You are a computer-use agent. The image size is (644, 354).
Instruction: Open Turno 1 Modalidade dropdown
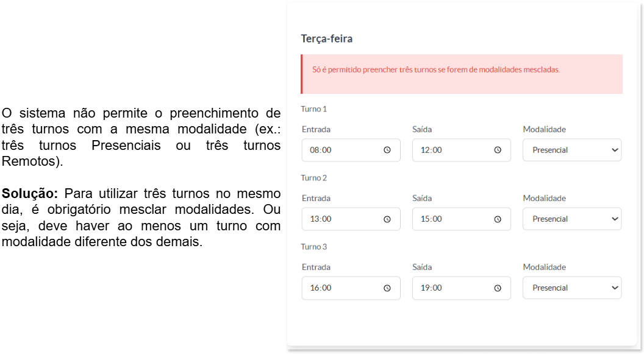(571, 150)
